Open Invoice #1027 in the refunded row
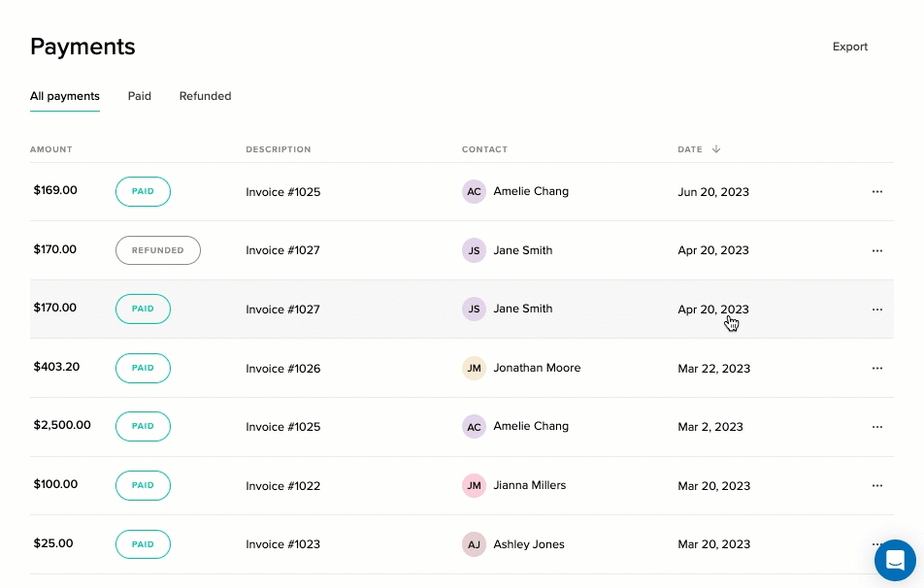This screenshot has height=588, width=924. point(282,250)
